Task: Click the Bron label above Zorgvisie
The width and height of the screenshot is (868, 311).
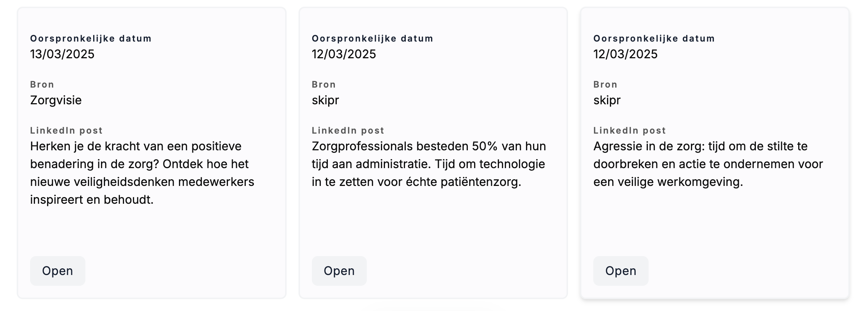Action: pos(42,85)
